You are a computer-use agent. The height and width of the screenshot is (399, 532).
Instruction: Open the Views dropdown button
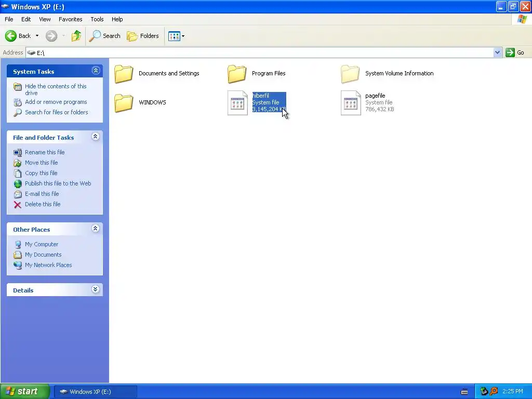[177, 36]
